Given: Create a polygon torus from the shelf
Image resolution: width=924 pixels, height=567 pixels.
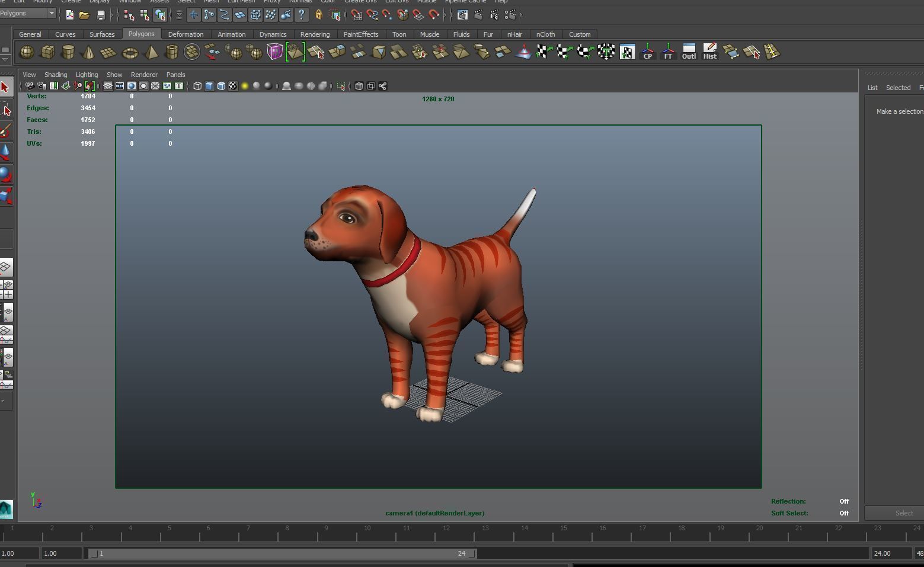Looking at the screenshot, I should [130, 52].
